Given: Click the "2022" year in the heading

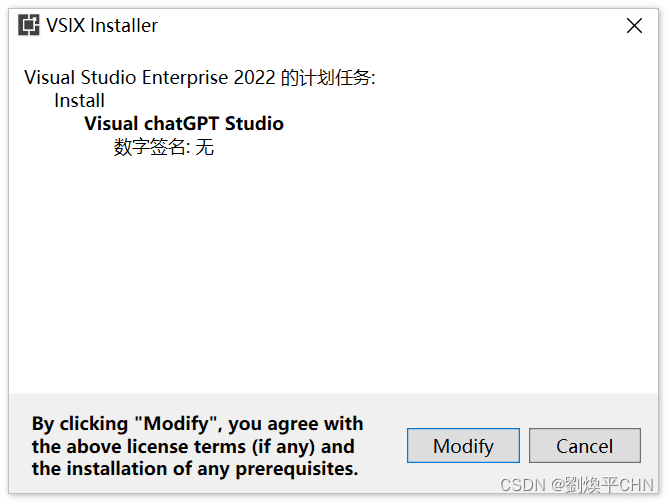Looking at the screenshot, I should [x=254, y=78].
